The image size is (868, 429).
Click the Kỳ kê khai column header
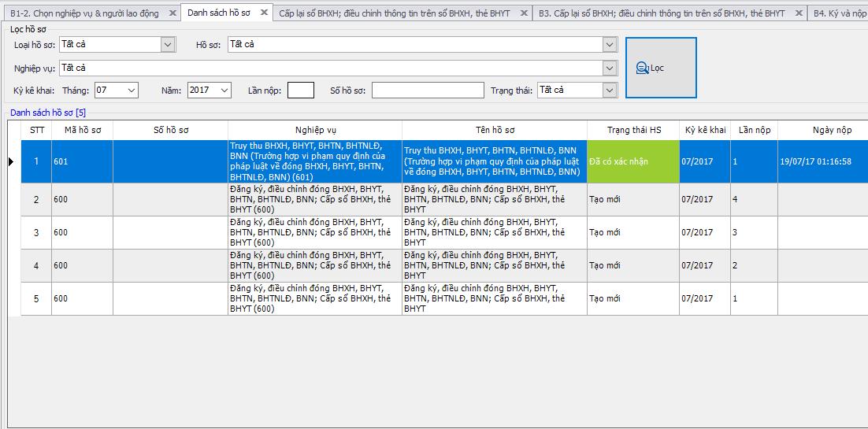tap(705, 130)
